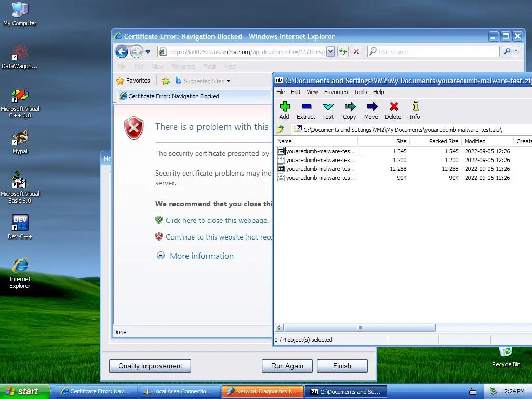
Task: Select the Certificate Error browser tab
Action: pos(194,96)
